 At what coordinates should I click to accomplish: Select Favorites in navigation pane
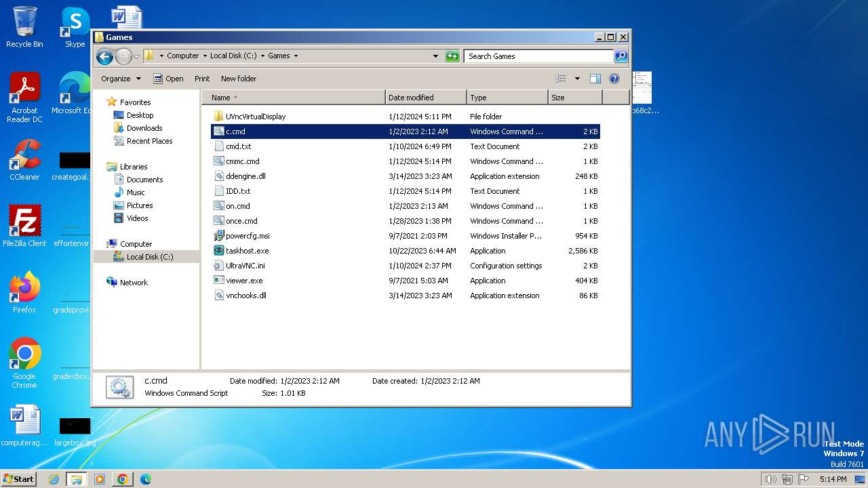(x=135, y=102)
